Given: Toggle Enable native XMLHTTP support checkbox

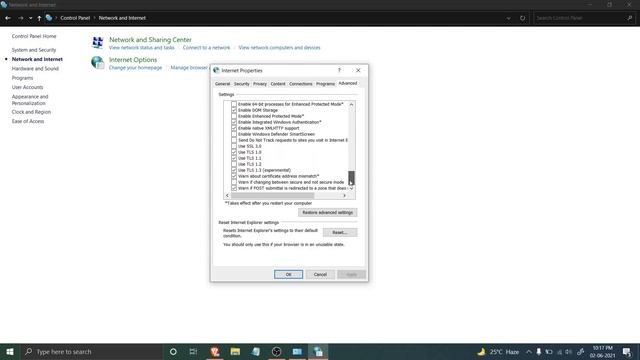Looking at the screenshot, I should [x=234, y=128].
